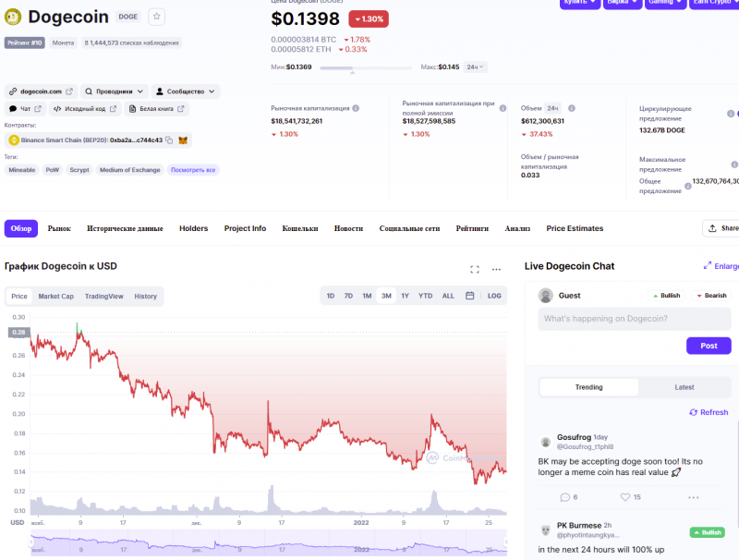Open info icon next to Общее предложение
Viewport: 739px width, 560px height.
point(688,186)
